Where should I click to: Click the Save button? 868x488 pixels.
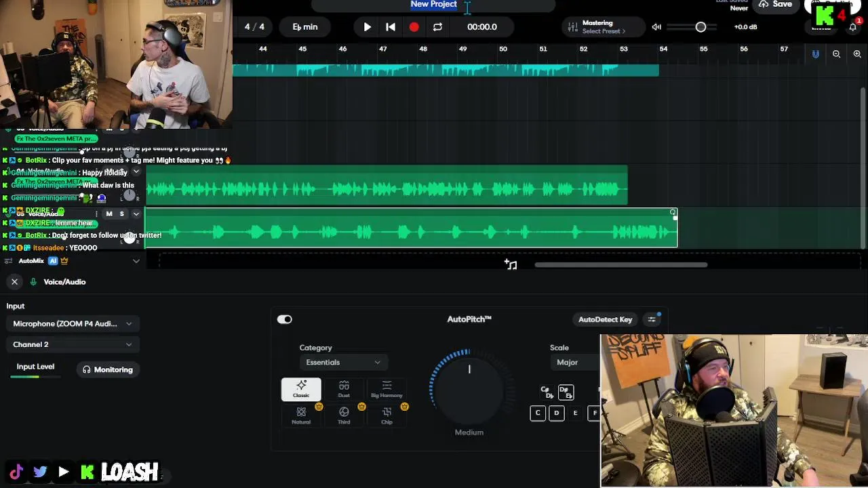point(775,5)
